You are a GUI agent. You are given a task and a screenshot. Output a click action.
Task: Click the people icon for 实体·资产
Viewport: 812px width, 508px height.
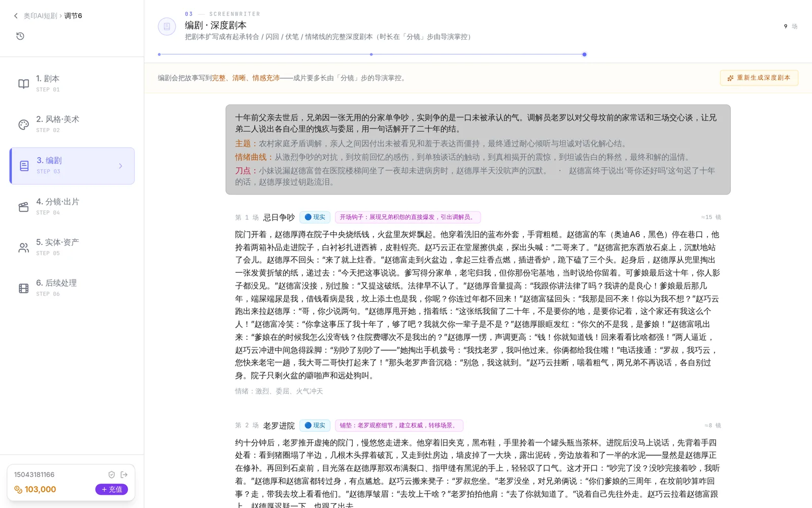pyautogui.click(x=24, y=247)
